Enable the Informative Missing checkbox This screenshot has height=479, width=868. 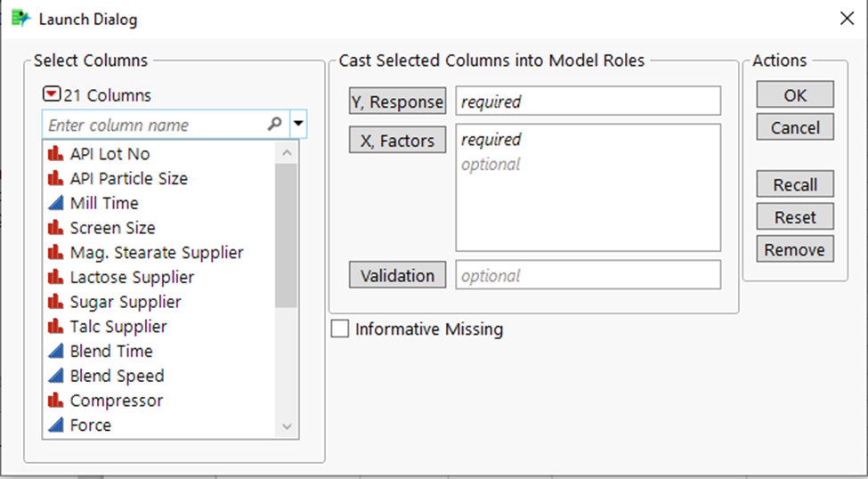tap(340, 329)
